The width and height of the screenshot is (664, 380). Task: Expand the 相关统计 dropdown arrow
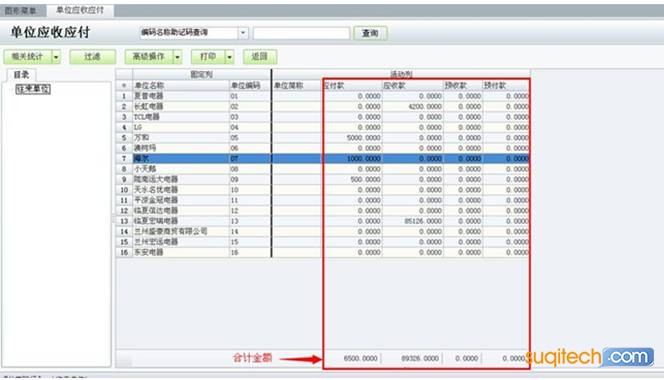click(56, 56)
